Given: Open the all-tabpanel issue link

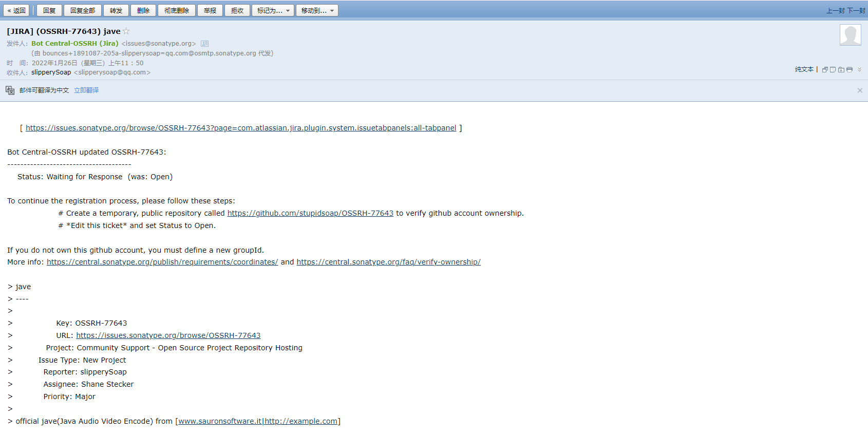Looking at the screenshot, I should pos(241,128).
